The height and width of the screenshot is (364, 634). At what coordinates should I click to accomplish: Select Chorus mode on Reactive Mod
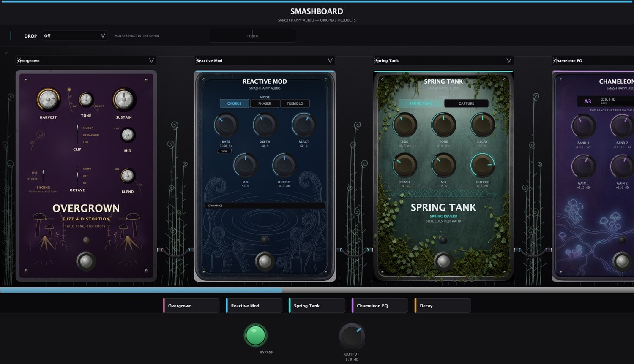(x=234, y=103)
